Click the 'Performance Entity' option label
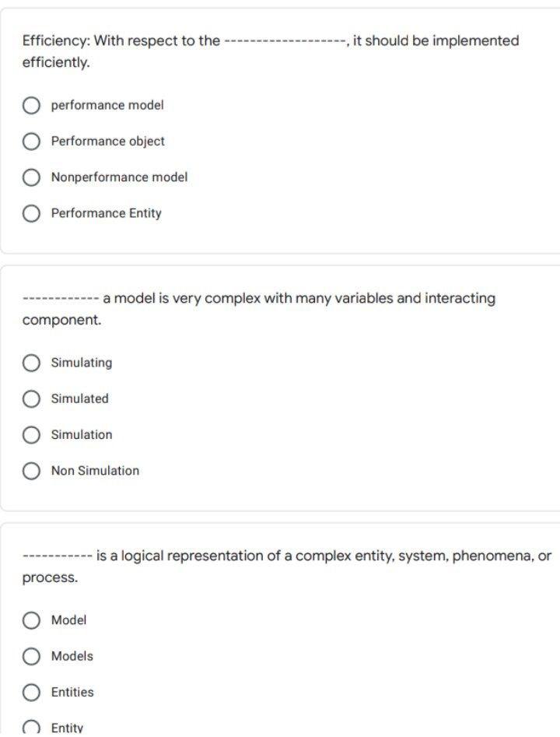The height and width of the screenshot is (737, 560). pos(105,212)
